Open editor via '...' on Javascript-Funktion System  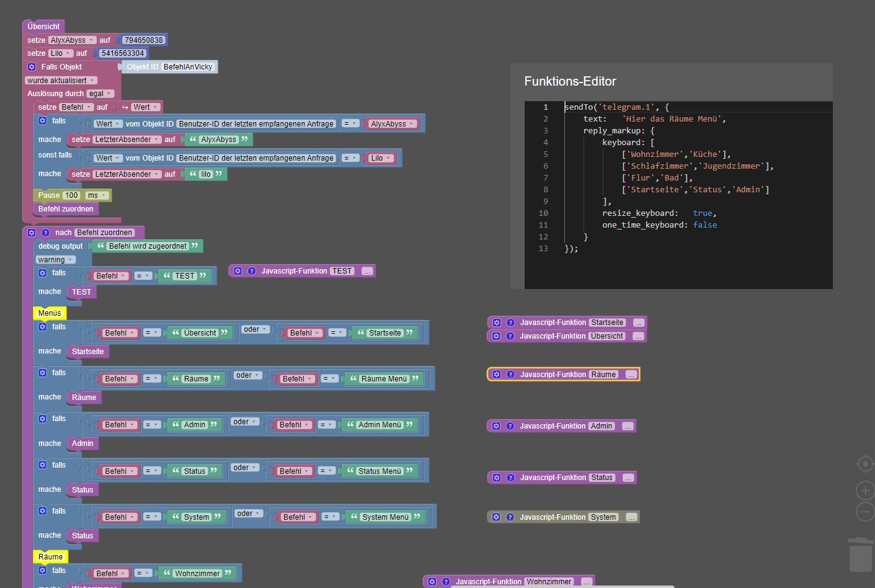(x=631, y=517)
